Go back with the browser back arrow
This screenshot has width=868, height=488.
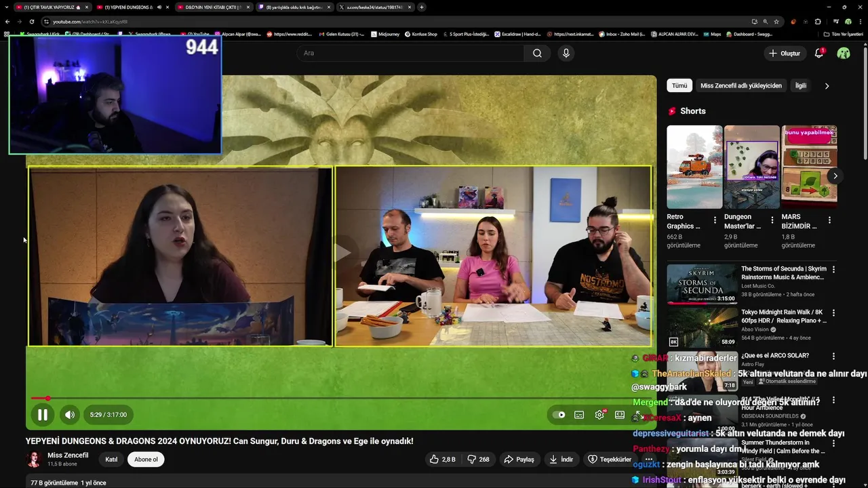pyautogui.click(x=7, y=22)
